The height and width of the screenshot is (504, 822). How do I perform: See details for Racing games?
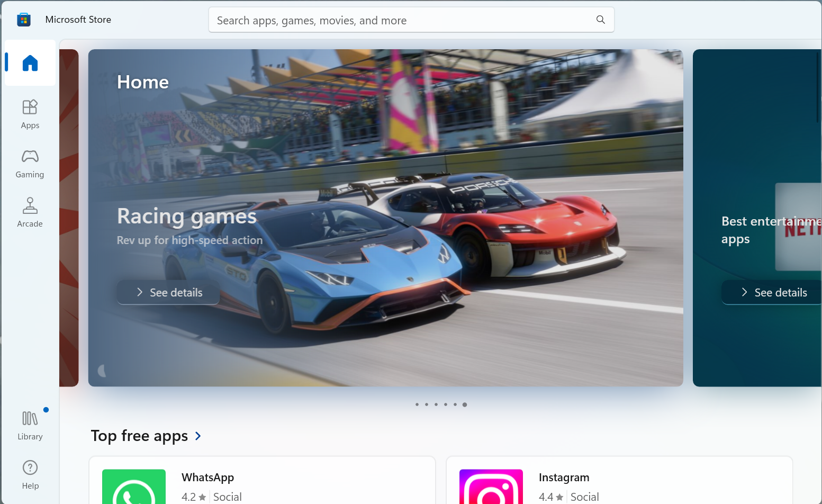(x=168, y=292)
